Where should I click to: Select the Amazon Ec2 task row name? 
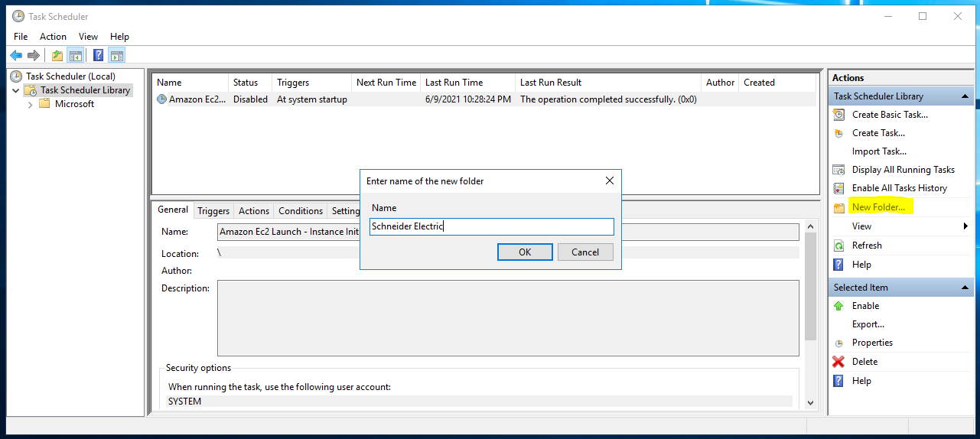point(197,99)
